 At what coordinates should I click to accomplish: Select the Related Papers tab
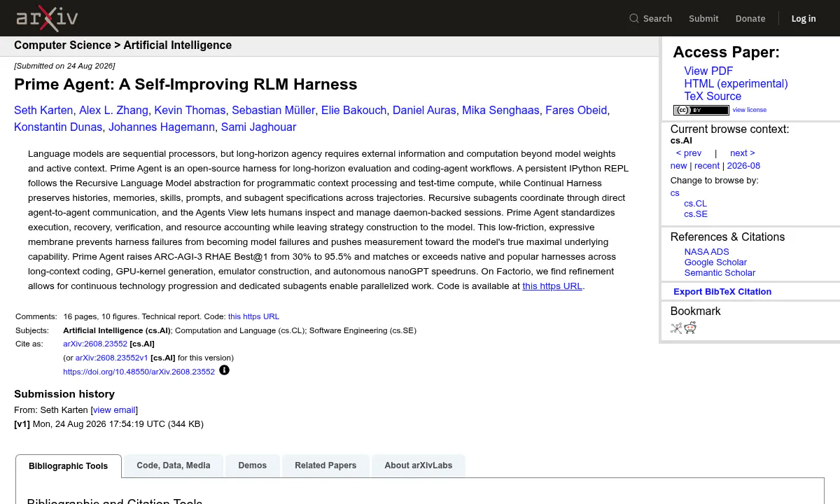[x=325, y=465]
